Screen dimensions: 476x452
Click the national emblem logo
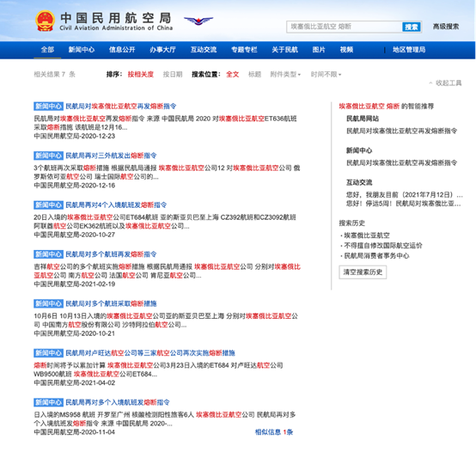pyautogui.click(x=45, y=21)
